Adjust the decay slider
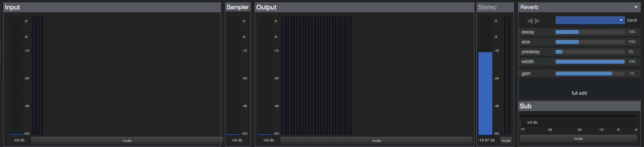This screenshot has width=644, height=147. tap(590, 32)
